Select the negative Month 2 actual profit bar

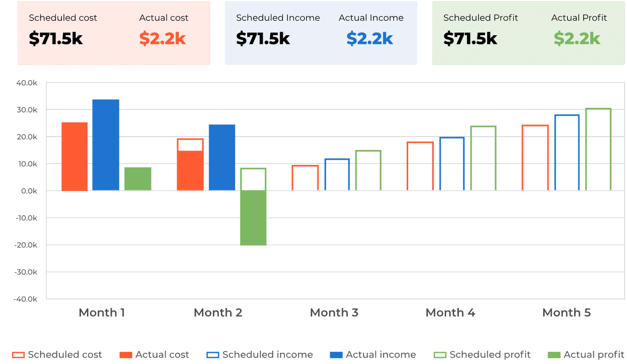(x=253, y=218)
